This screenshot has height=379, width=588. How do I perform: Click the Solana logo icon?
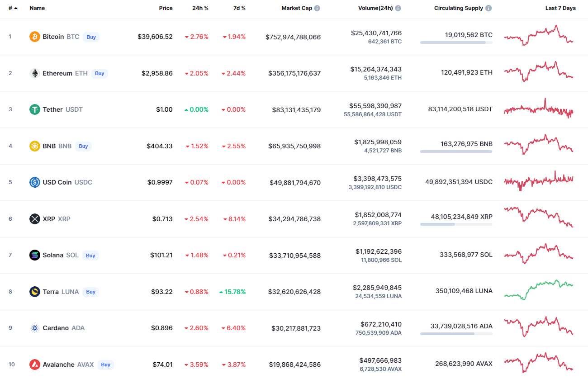click(x=35, y=255)
